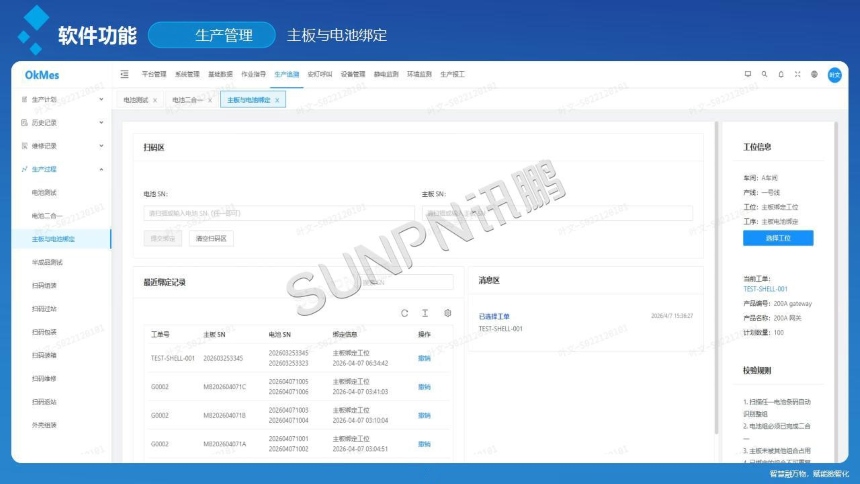Refresh the 最近绑定记录 table
The width and height of the screenshot is (860, 484).
404,313
